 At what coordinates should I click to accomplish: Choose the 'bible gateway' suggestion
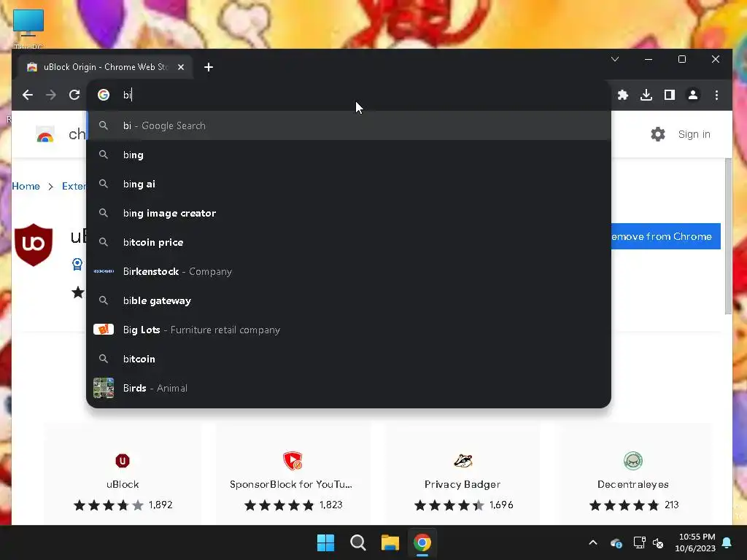(349, 300)
